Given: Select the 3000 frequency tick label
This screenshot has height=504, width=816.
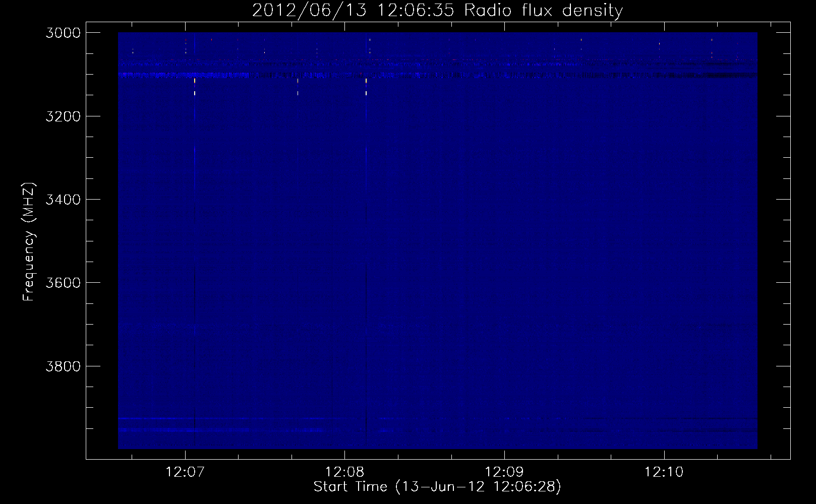Looking at the screenshot, I should [x=63, y=33].
